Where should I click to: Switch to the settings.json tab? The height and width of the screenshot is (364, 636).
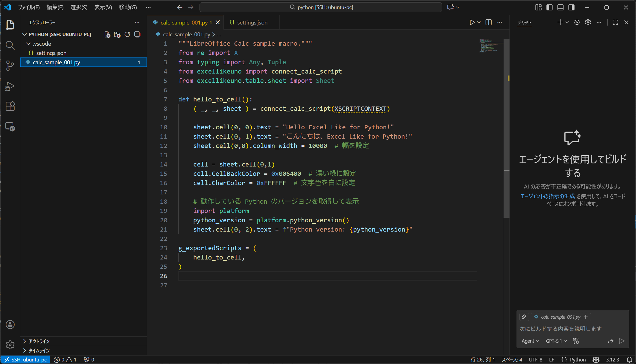coord(252,23)
